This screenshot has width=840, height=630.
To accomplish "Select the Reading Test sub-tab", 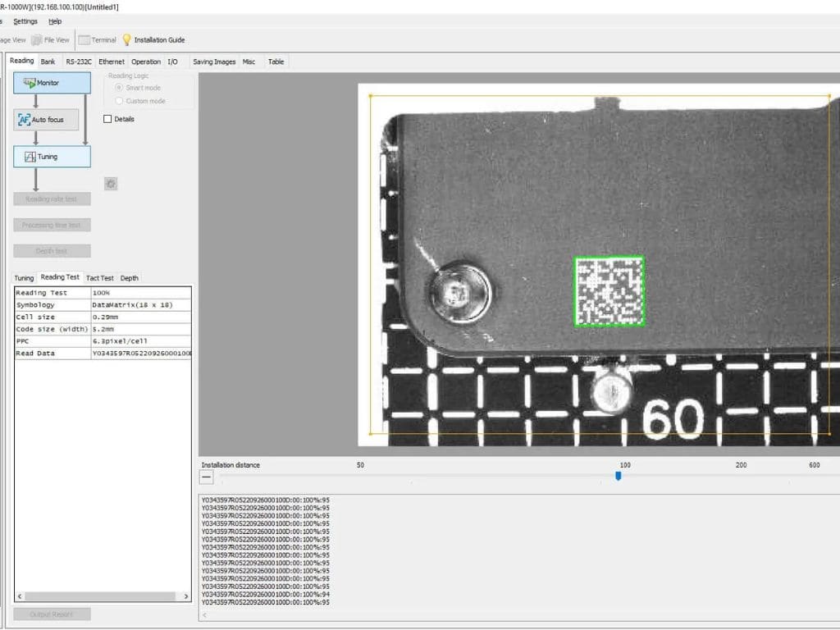I will (59, 277).
